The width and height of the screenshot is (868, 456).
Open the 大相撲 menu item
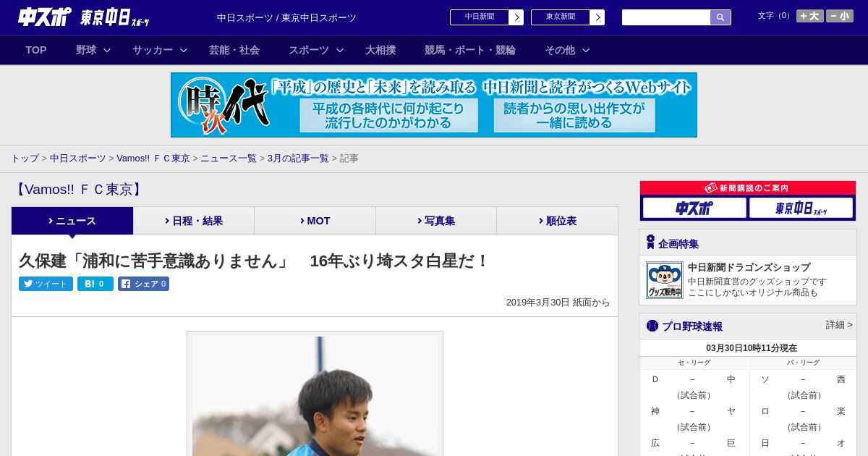(380, 50)
